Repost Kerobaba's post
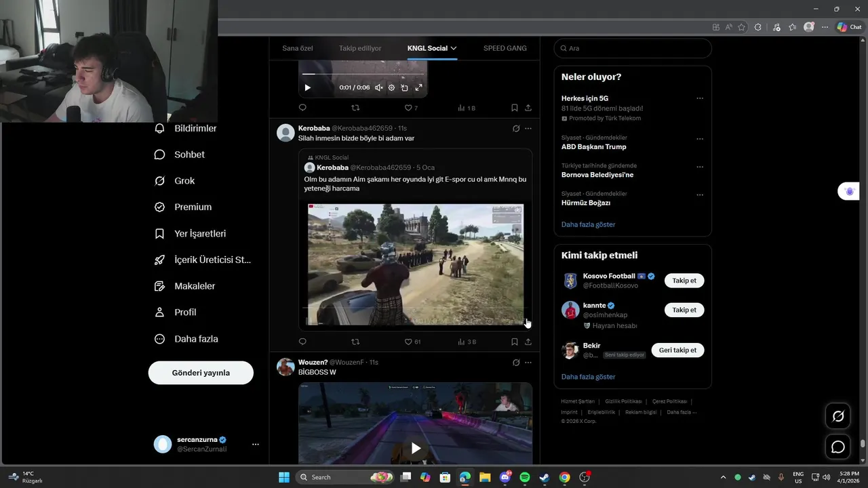The width and height of the screenshot is (868, 488). 355,342
